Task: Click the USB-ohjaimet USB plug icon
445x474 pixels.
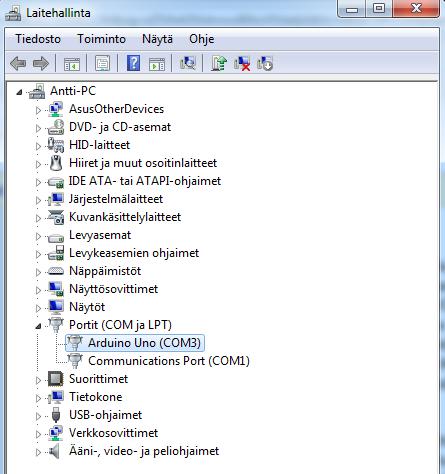Action: pyautogui.click(x=56, y=415)
